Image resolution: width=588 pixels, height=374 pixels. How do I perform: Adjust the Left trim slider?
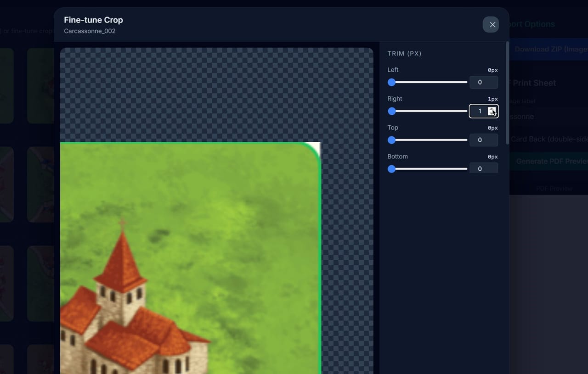[427, 82]
